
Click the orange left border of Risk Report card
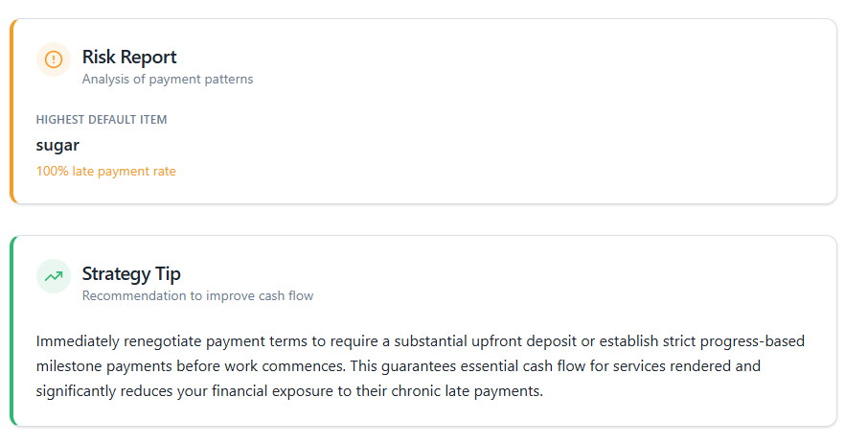pyautogui.click(x=11, y=111)
